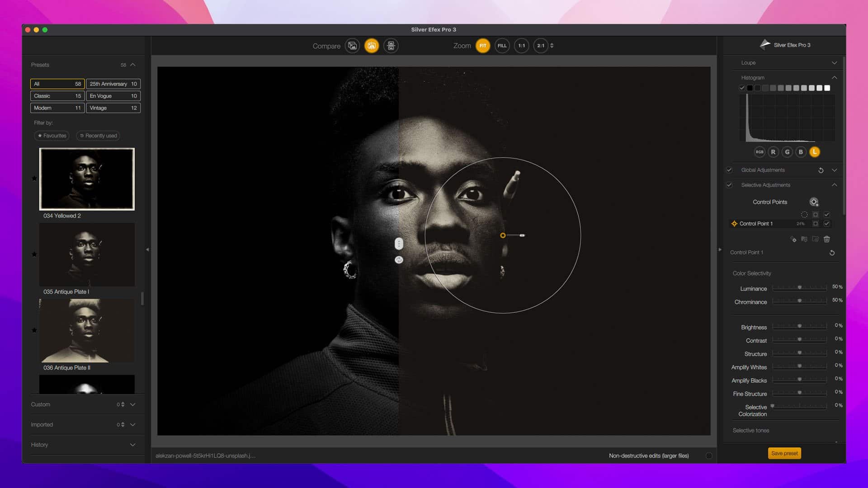
Task: Disable Global Adjustments checkbox
Action: pyautogui.click(x=729, y=170)
